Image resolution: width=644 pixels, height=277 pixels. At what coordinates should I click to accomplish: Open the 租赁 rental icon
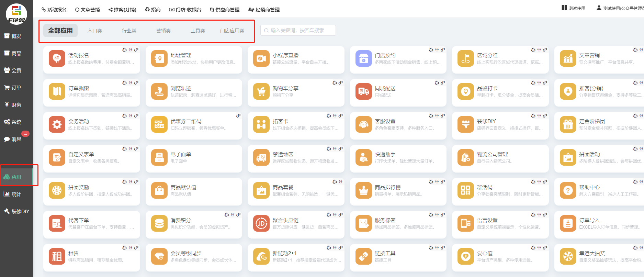57,256
